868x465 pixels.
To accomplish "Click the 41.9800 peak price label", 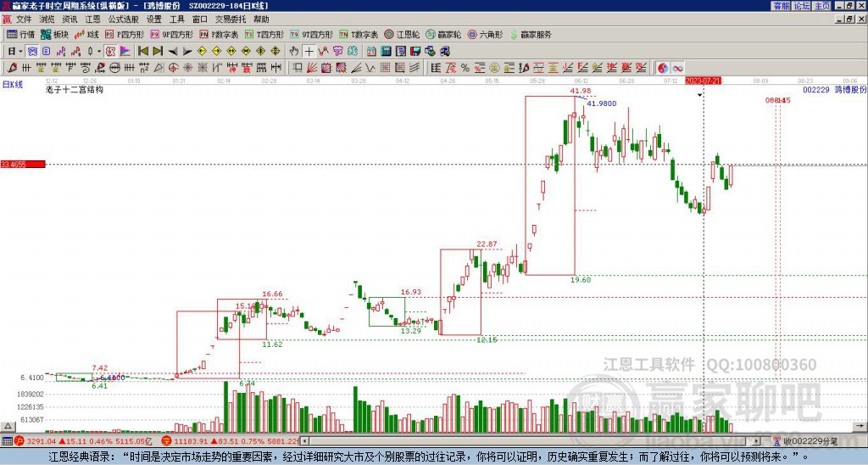I will coord(601,104).
